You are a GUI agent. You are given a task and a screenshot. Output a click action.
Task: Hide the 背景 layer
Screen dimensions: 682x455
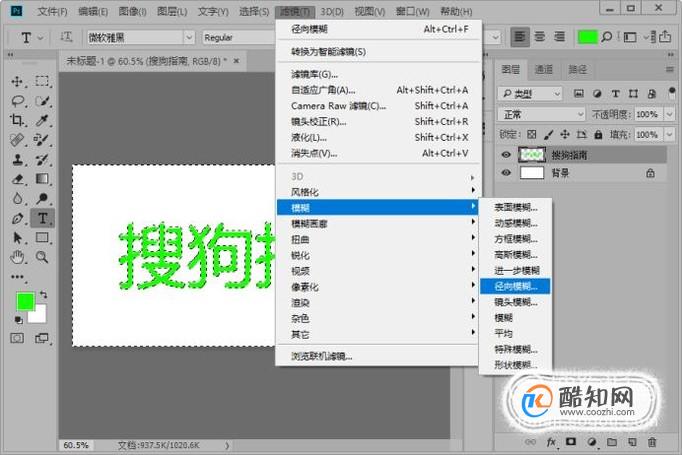pos(506,173)
